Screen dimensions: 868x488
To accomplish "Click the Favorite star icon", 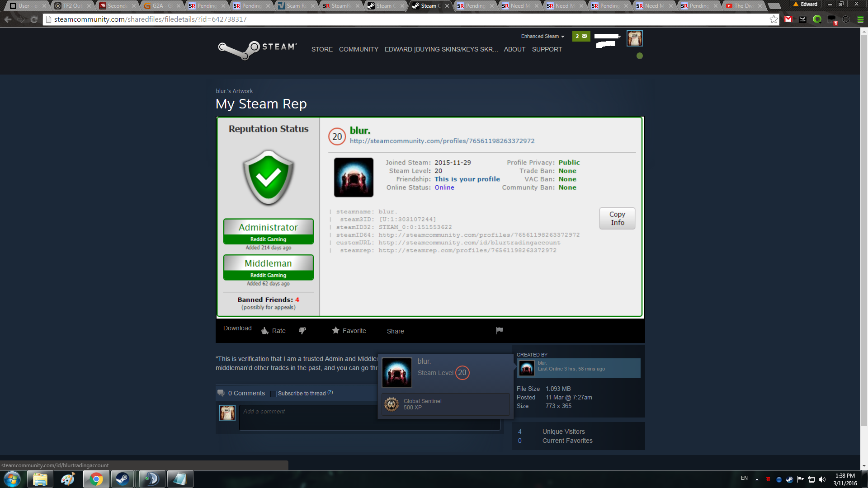I will pos(335,330).
